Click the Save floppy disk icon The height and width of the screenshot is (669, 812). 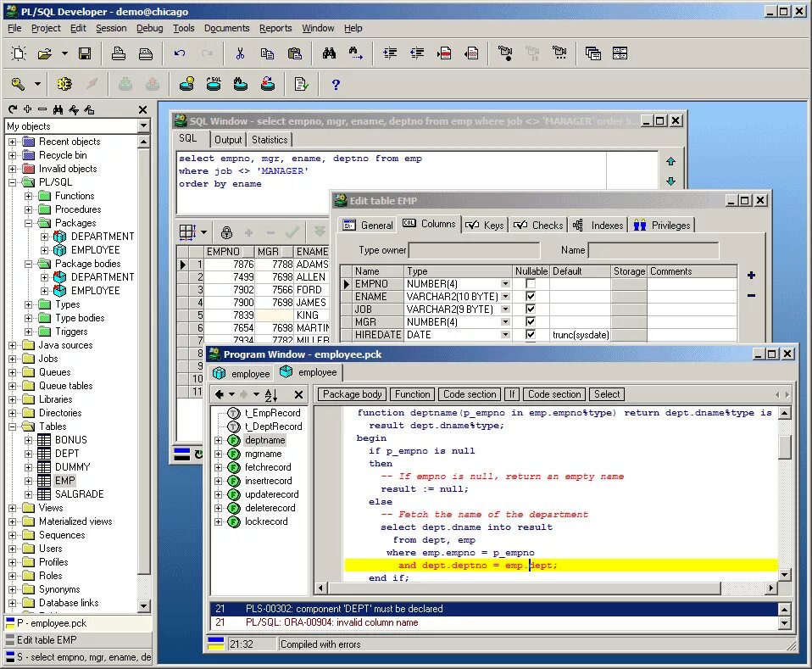pyautogui.click(x=85, y=53)
